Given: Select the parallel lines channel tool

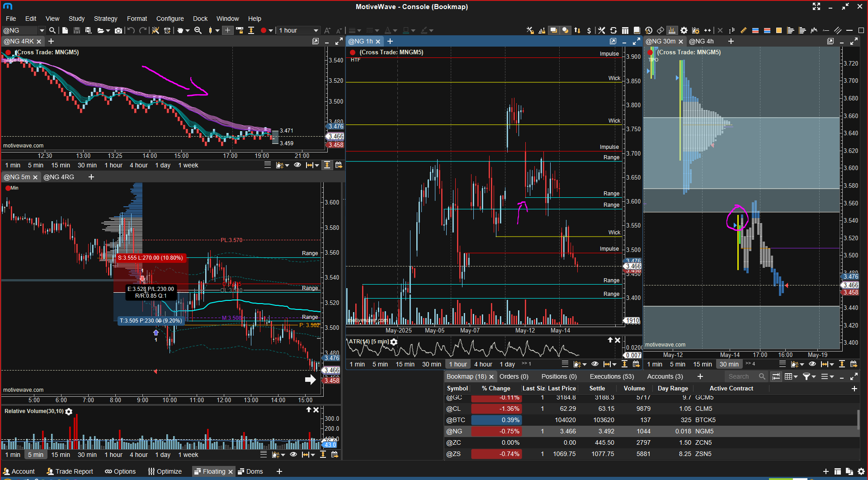Looking at the screenshot, I should click(x=838, y=30).
